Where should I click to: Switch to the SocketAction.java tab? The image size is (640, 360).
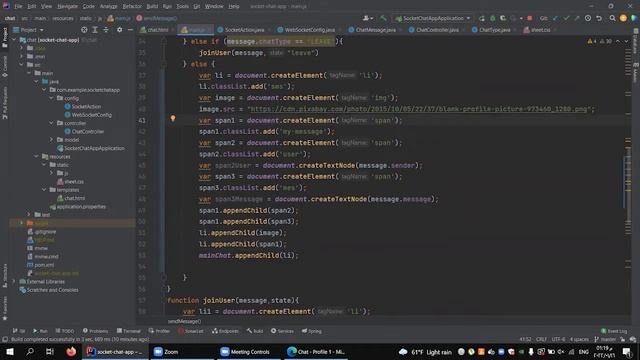244,30
